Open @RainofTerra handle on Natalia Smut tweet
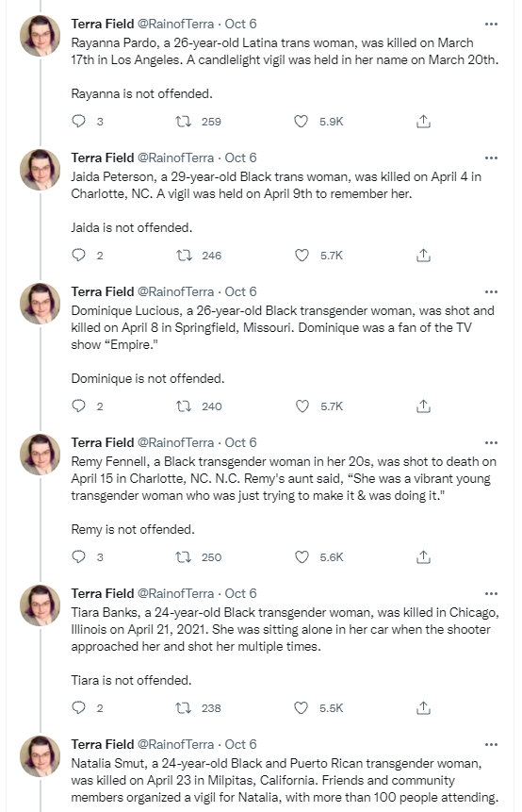Viewport: 522px width, 812px height. 175,744
